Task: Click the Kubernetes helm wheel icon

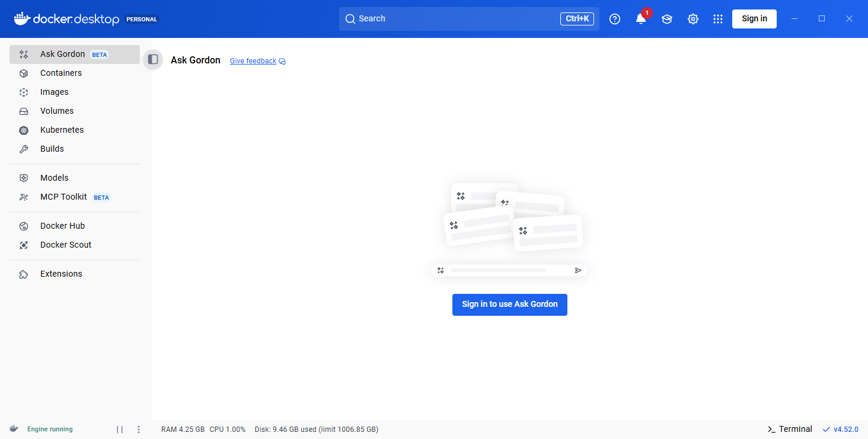Action: pos(24,130)
